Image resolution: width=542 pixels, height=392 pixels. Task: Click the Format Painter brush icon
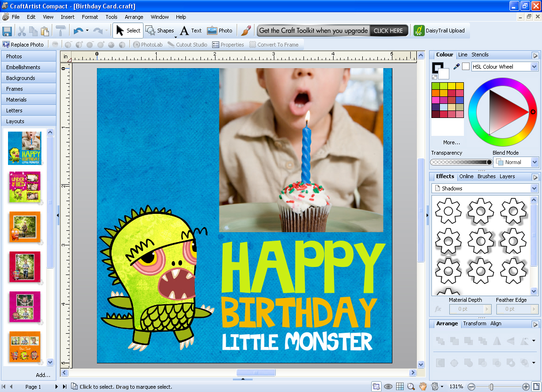[x=61, y=31]
